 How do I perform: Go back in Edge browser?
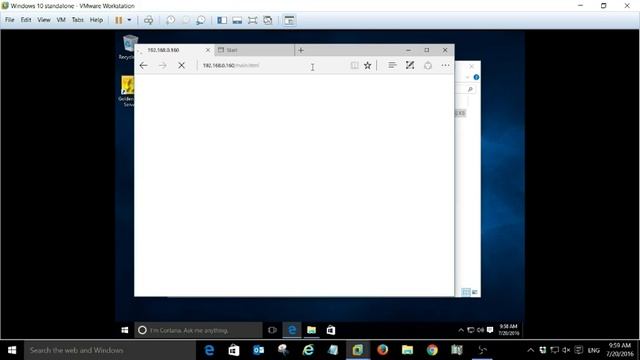click(144, 65)
